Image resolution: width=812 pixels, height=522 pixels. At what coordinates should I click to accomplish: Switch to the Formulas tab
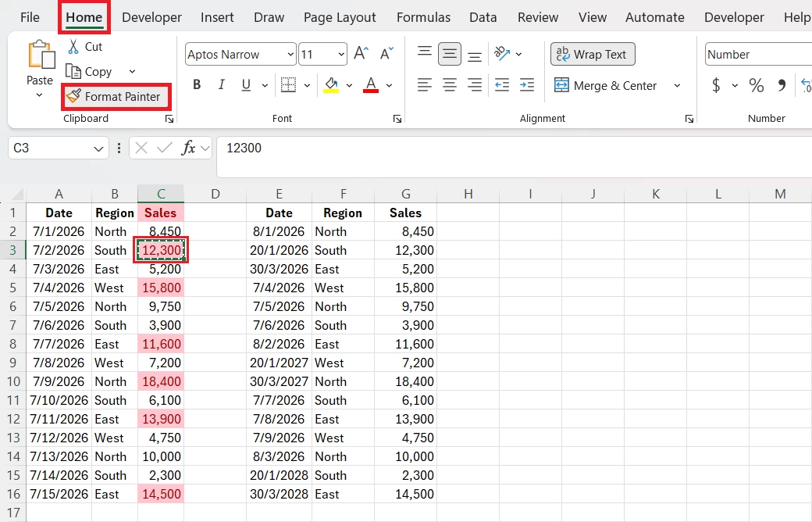[424, 17]
